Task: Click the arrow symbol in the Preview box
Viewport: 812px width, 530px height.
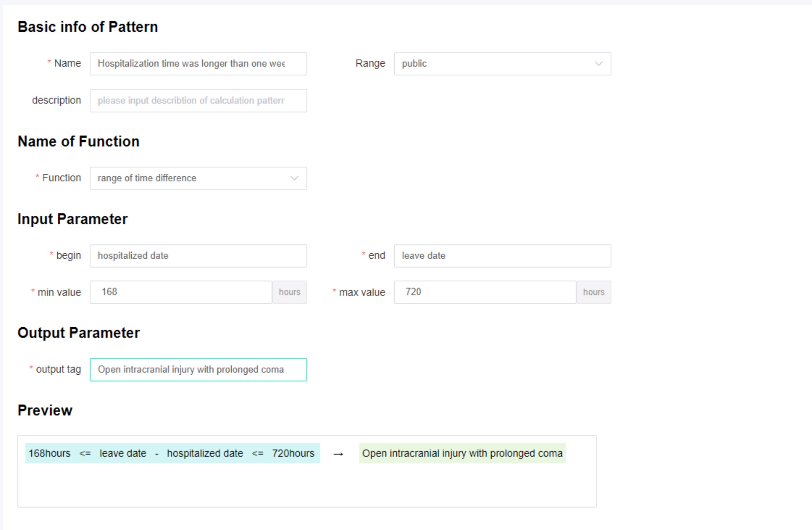Action: pyautogui.click(x=338, y=454)
